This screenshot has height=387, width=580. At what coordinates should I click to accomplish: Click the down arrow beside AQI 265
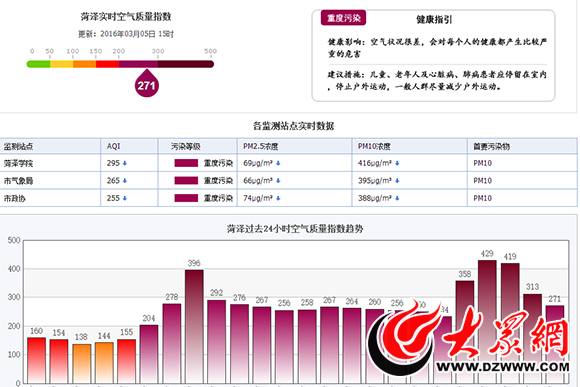click(x=125, y=181)
